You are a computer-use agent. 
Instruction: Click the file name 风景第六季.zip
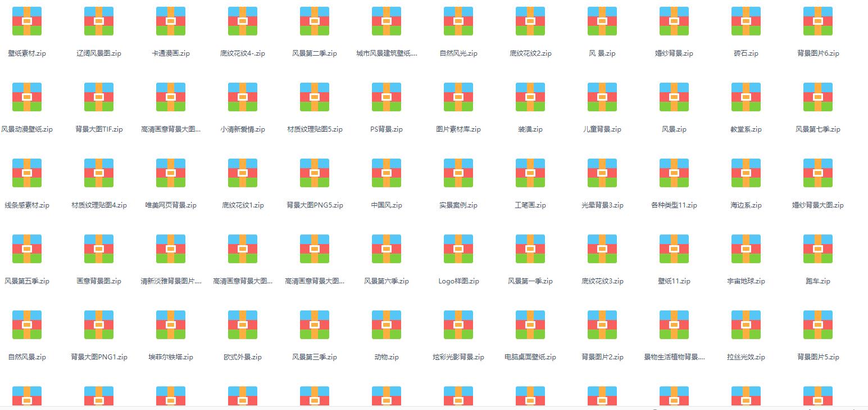[387, 281]
